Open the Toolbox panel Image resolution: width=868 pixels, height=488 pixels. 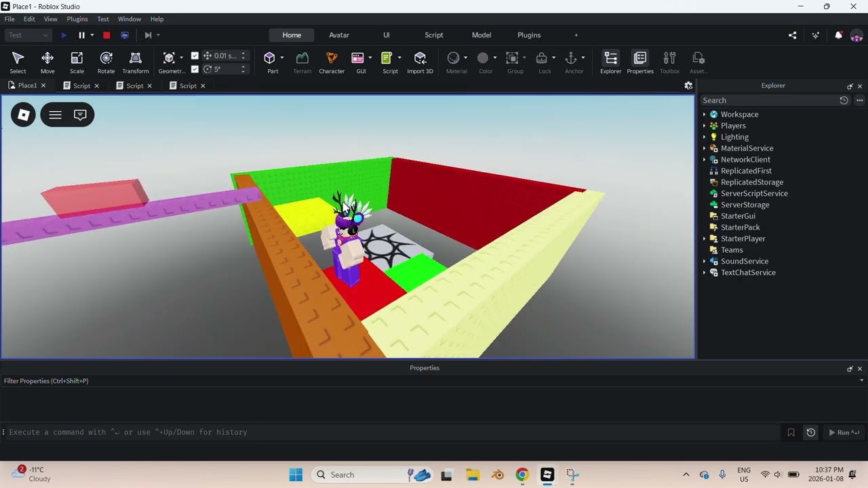669,62
